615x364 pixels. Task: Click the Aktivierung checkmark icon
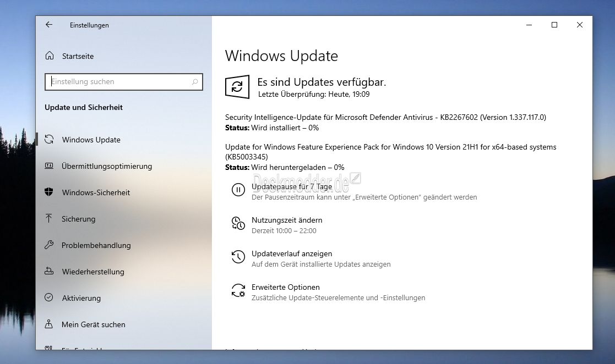[x=49, y=297]
